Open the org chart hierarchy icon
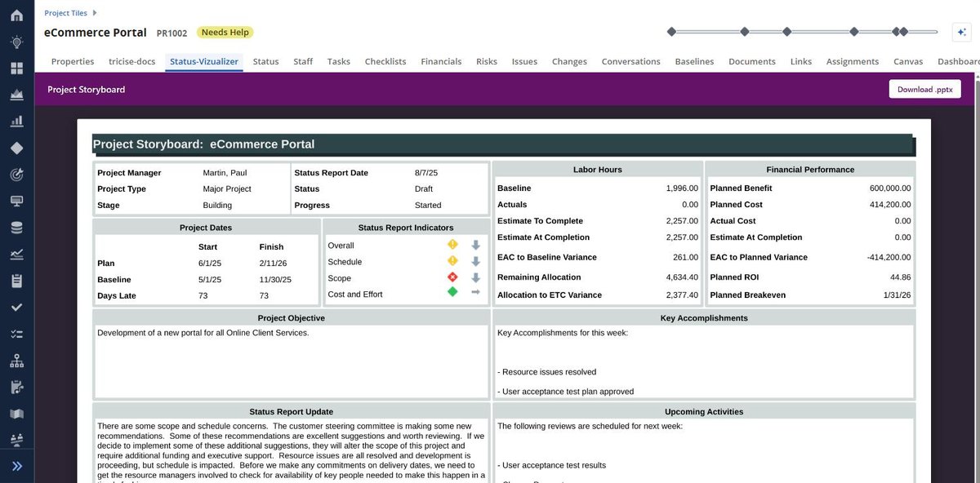The width and height of the screenshot is (980, 483). [x=16, y=360]
